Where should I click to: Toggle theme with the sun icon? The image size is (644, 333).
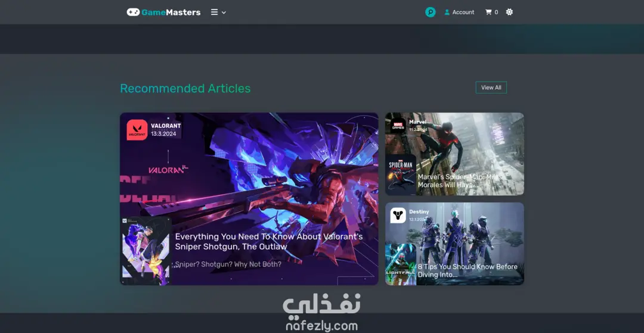coord(509,12)
